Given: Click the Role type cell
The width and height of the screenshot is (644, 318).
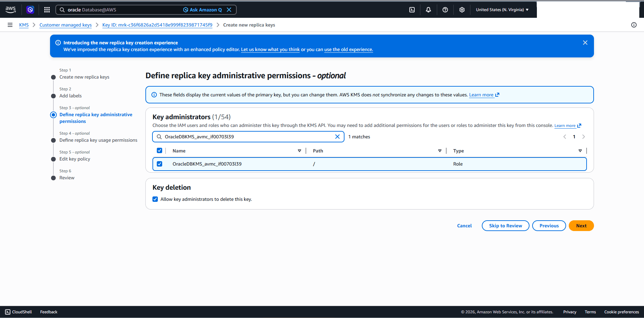Looking at the screenshot, I should (458, 164).
